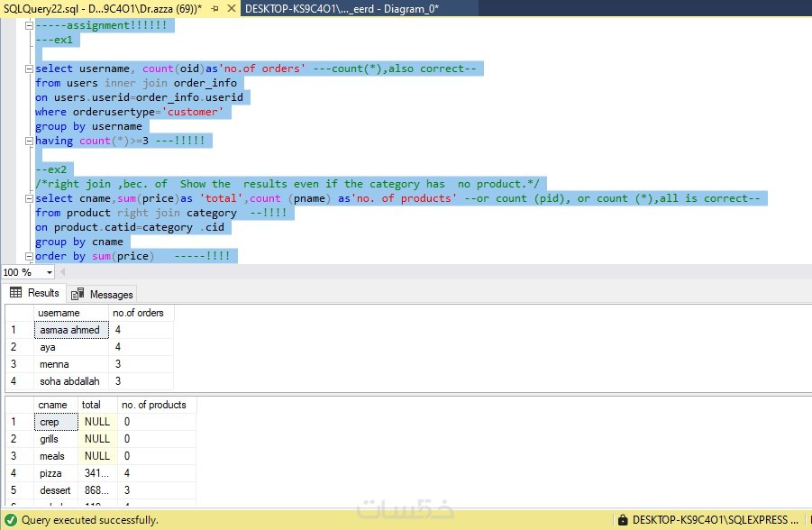Screen dimensions: 812x530
Task: Open the 100 % zoom dropdown
Action: point(49,272)
